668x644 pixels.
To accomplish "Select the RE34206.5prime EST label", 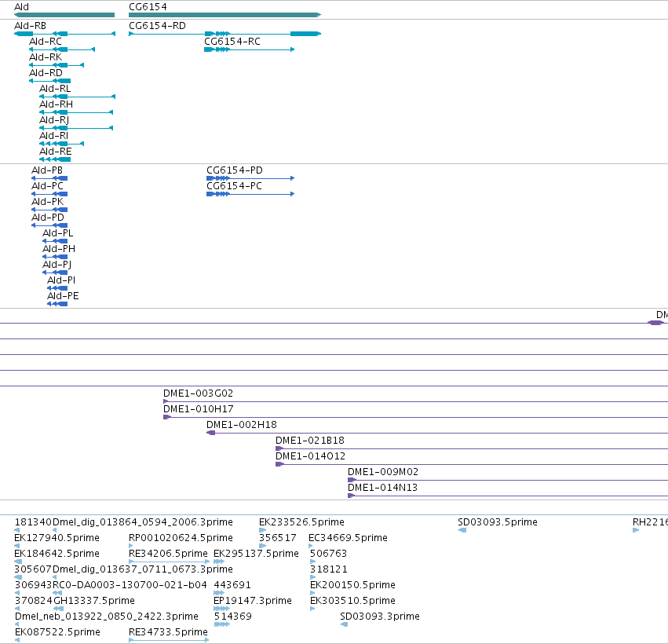I will 168,554.
